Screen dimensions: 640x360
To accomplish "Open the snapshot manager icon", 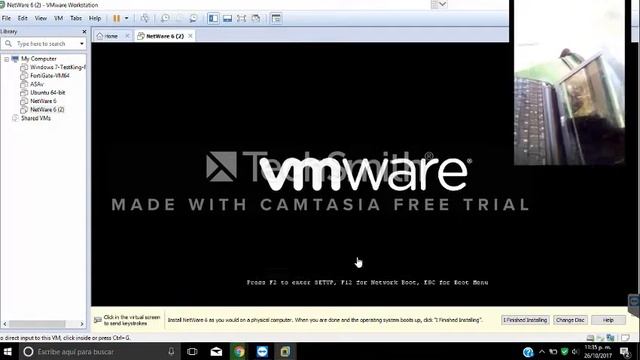I will tap(193, 18).
